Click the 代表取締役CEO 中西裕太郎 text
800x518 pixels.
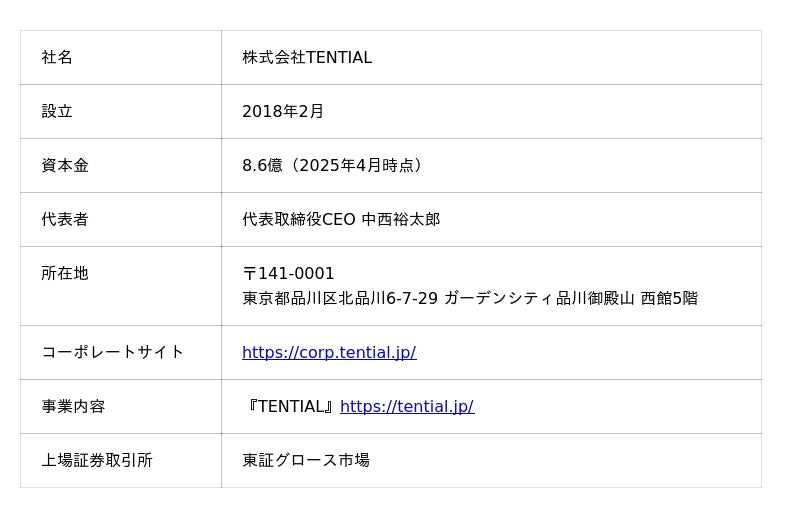[341, 220]
